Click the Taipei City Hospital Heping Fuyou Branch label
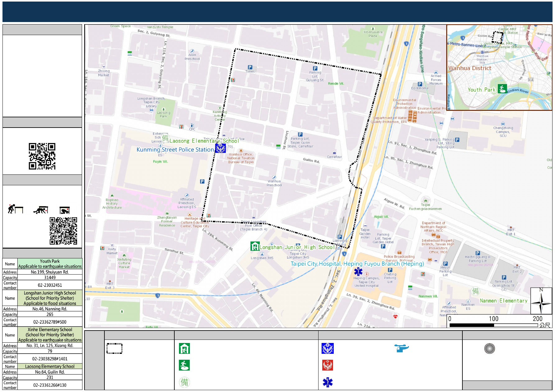 click(357, 264)
